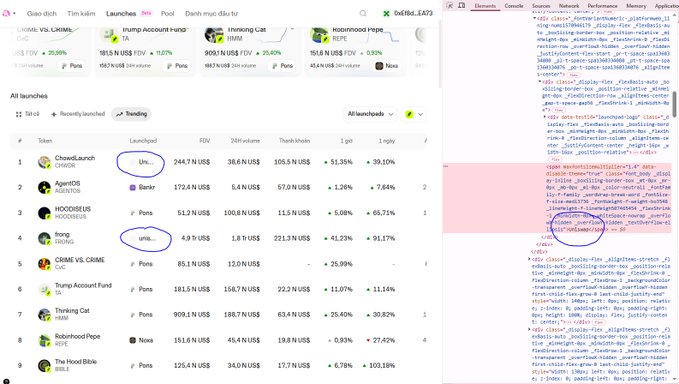Click the Uniswap unicorn logo
Viewport: 679px width, 384px height.
point(6,13)
